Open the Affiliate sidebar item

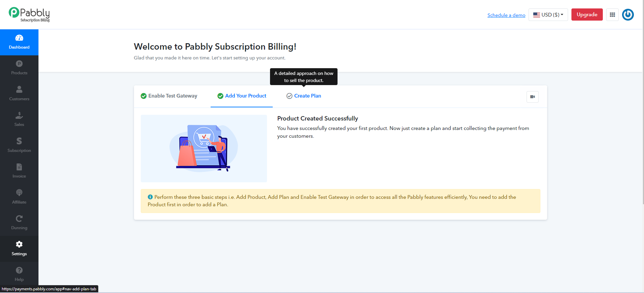click(19, 197)
